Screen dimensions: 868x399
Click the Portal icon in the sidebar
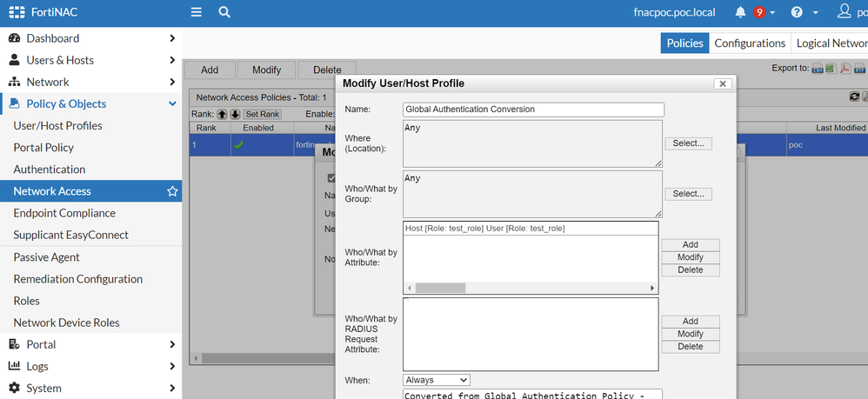[x=15, y=344]
